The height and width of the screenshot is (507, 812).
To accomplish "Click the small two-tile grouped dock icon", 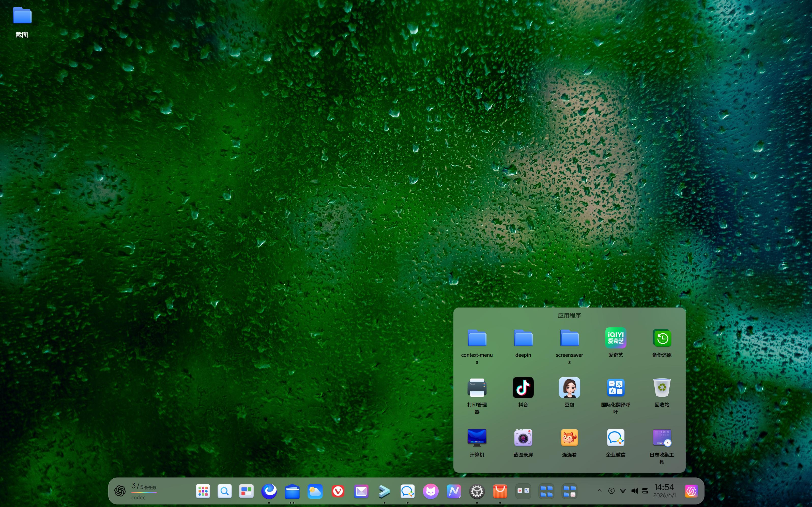I will click(523, 491).
